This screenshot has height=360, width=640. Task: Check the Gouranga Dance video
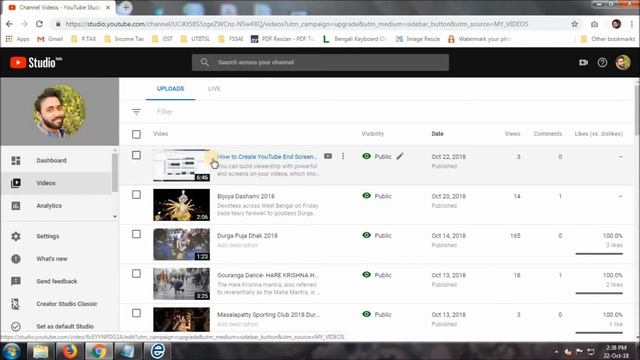click(136, 273)
